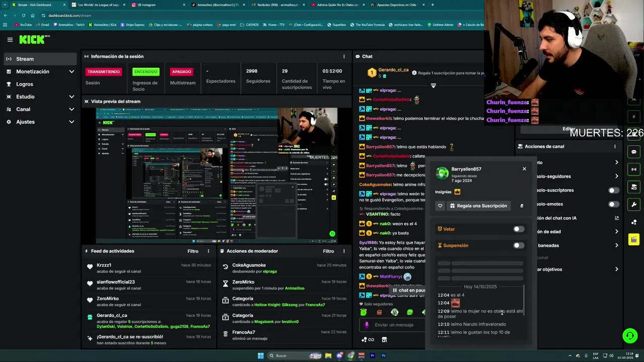644x362 pixels.
Task: Click wrench icon in right toolbar
Action: pos(634,205)
